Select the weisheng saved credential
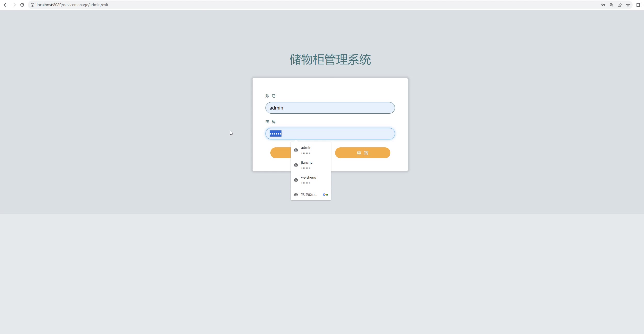This screenshot has height=334, width=644. point(311,180)
